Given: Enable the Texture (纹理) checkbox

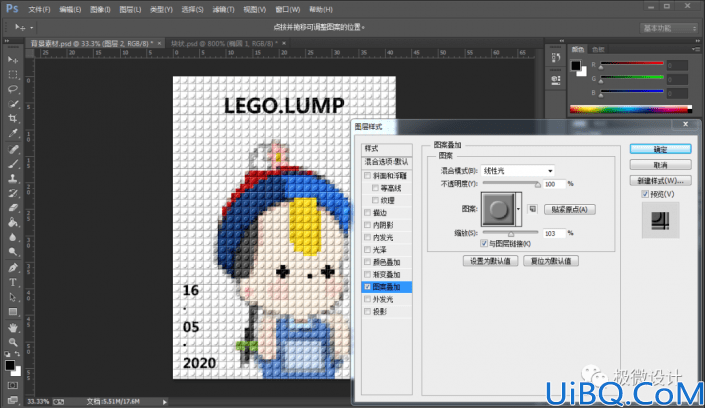Looking at the screenshot, I should point(375,200).
